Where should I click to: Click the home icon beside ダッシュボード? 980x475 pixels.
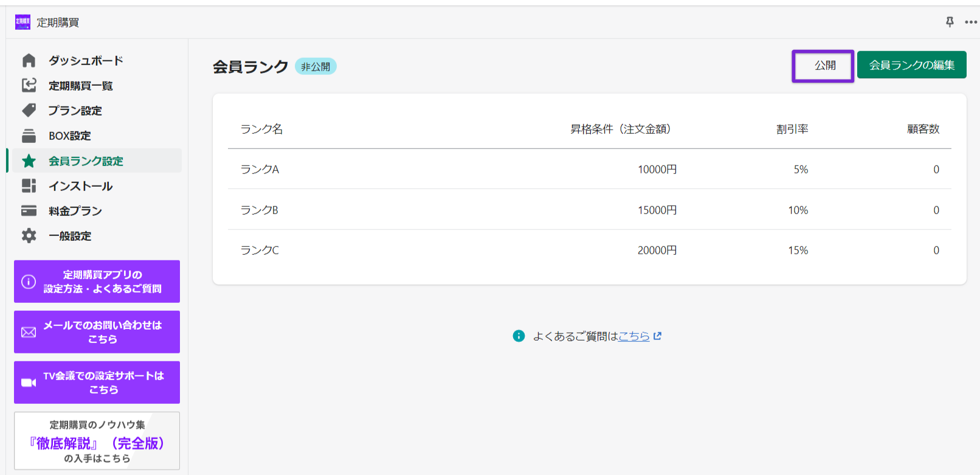pos(29,60)
